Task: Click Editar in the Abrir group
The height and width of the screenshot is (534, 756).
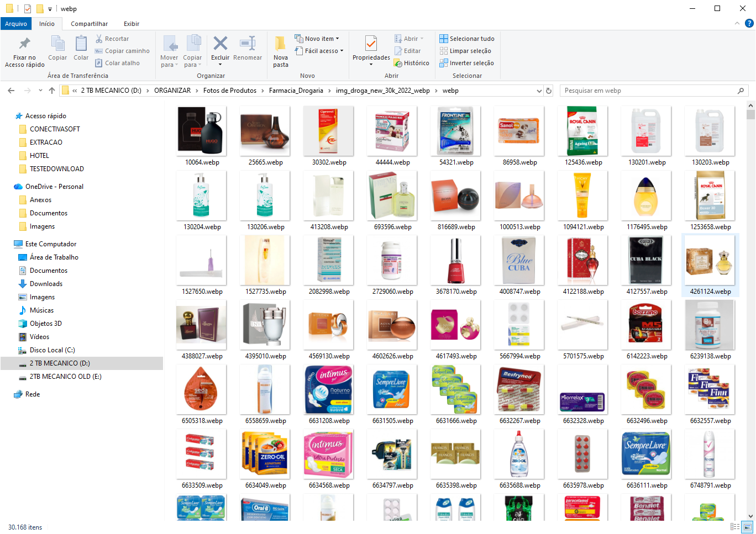Action: (407, 51)
